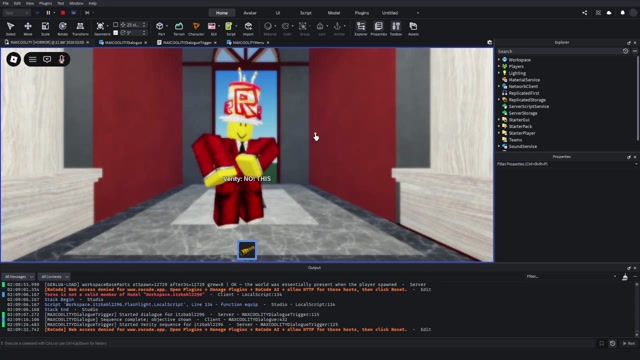The image size is (640, 360).
Task: Select the Move tool in the toolbar
Action: 28,29
